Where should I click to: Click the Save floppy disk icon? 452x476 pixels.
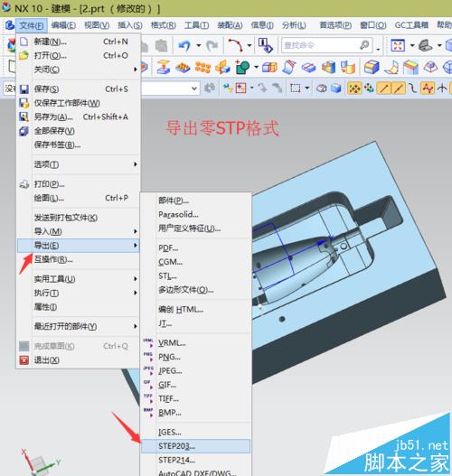click(x=24, y=89)
